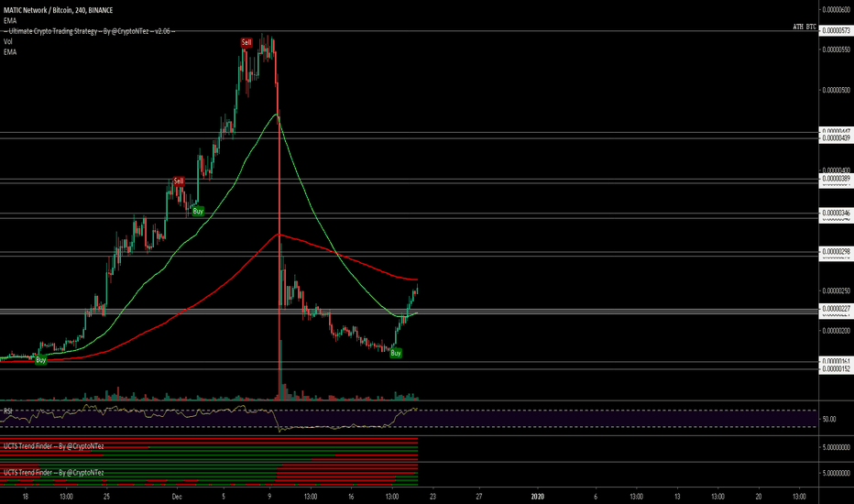
Task: Select the 0.00000500 price axis value
Action: coord(836,90)
